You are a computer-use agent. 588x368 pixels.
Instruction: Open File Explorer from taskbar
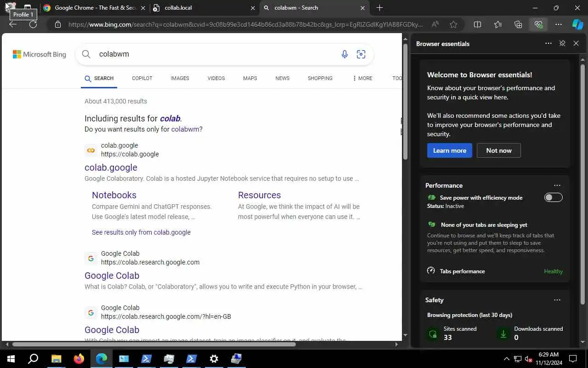(x=56, y=359)
